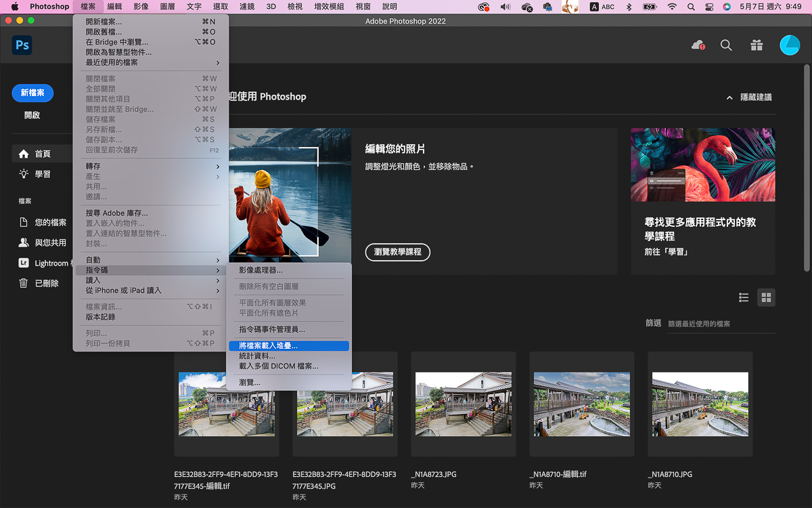
Task: Open the 說明 menu
Action: point(390,7)
